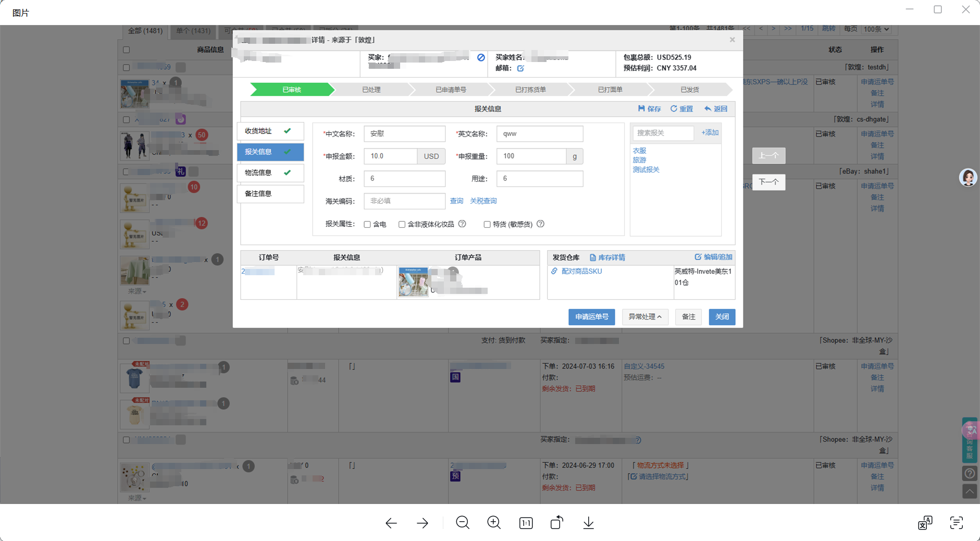
Task: Switch to the 全部 (1481) tab
Action: click(145, 31)
